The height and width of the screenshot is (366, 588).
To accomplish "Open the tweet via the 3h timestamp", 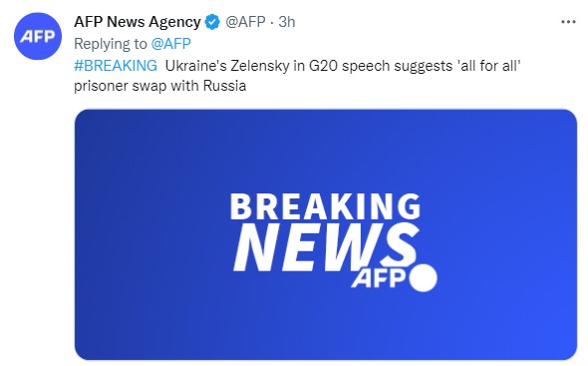I will point(286,22).
